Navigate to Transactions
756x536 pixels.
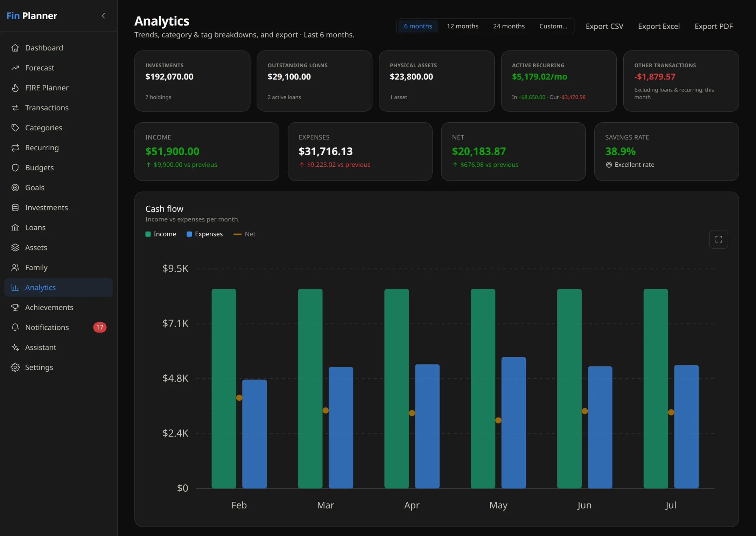(58, 108)
